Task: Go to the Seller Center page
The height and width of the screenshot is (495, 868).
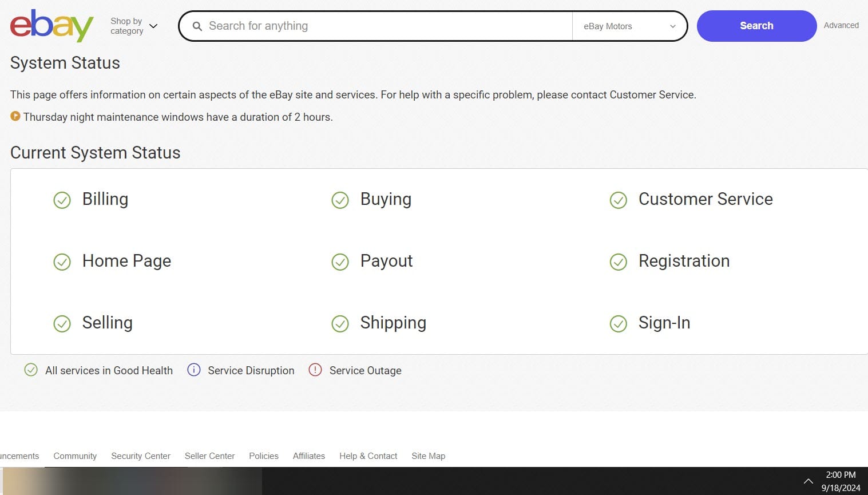Action: pyautogui.click(x=209, y=456)
